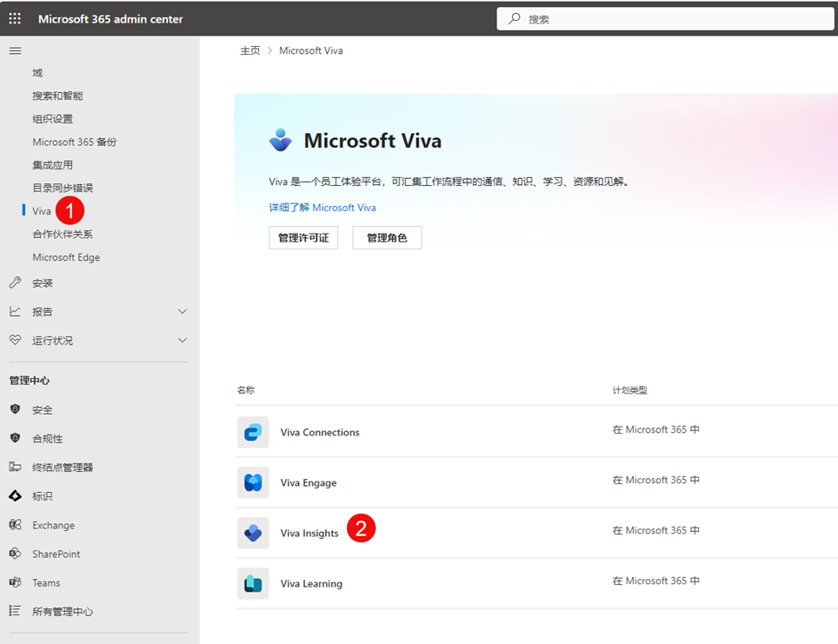Click plan type of Viva Connections
Viewport: 838px width, 644px height.
[x=655, y=429]
